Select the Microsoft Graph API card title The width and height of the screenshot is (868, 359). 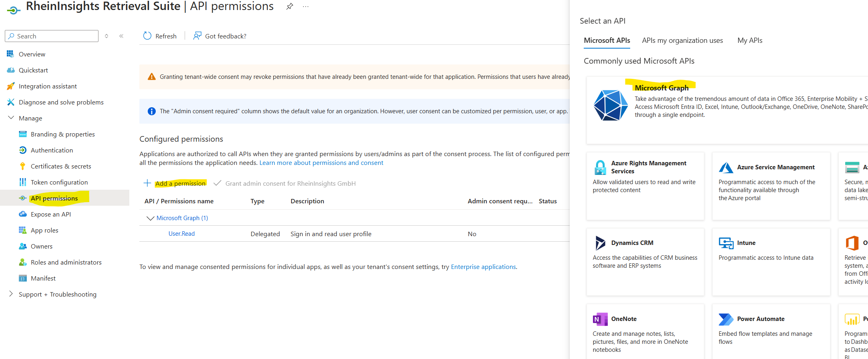[x=661, y=88]
